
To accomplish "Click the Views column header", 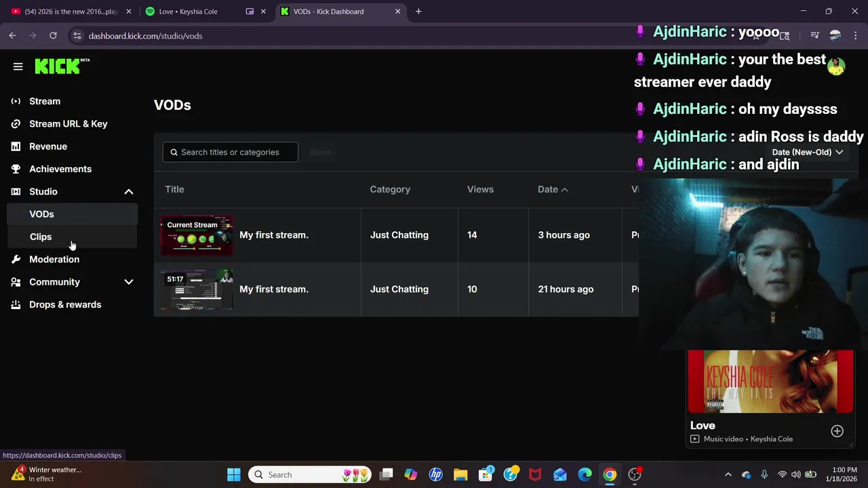I will pyautogui.click(x=480, y=189).
